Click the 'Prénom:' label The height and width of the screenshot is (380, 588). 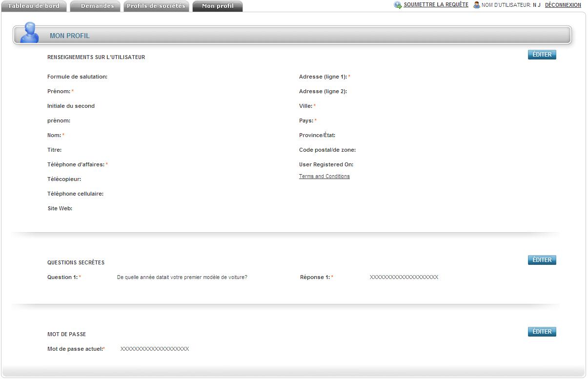tap(59, 91)
